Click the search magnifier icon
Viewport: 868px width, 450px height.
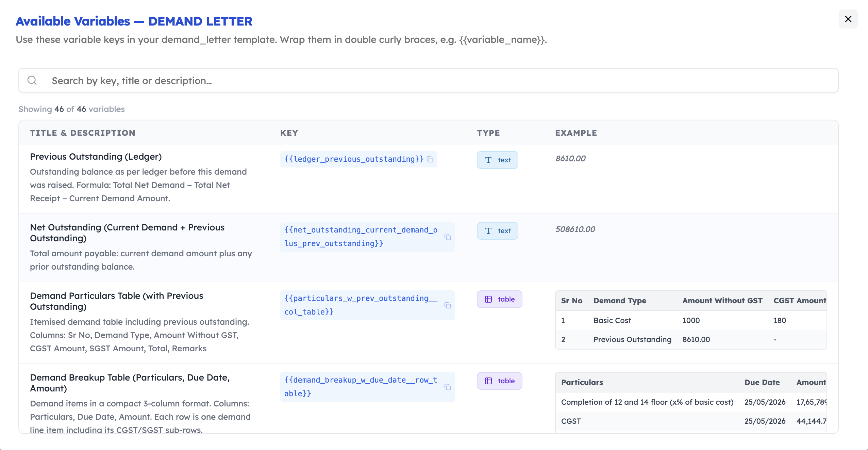coord(32,80)
